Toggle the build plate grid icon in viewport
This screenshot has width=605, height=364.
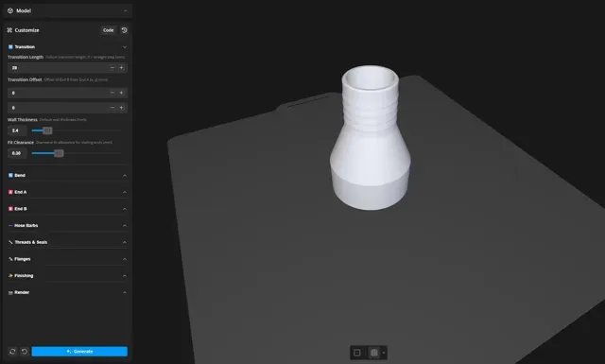pos(373,353)
